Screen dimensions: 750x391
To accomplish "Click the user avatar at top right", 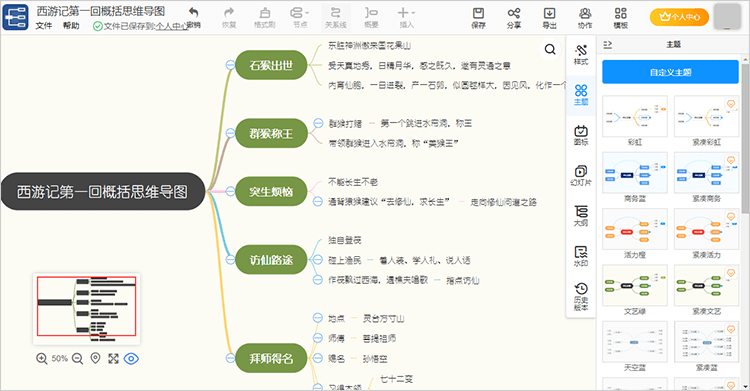I will (x=728, y=16).
